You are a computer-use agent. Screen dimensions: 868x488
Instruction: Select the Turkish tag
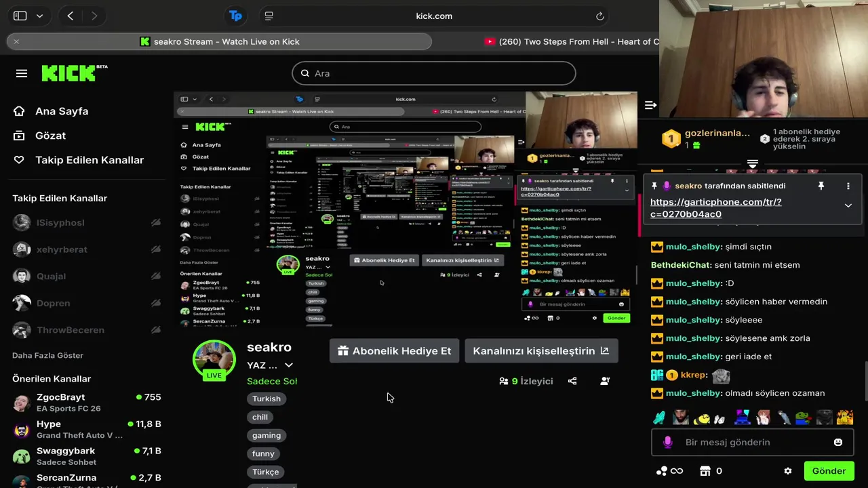[267, 399]
